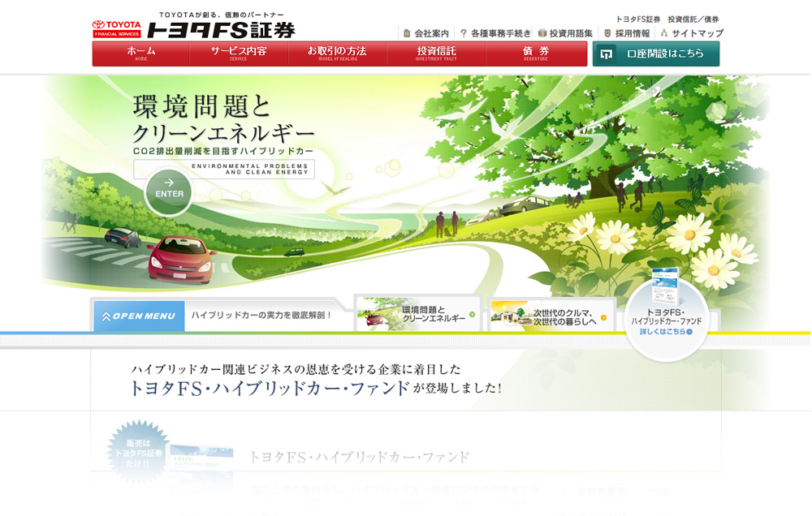Click blue トヨタFS・ハイブリッドカー・ファンド headline text

tap(270, 389)
